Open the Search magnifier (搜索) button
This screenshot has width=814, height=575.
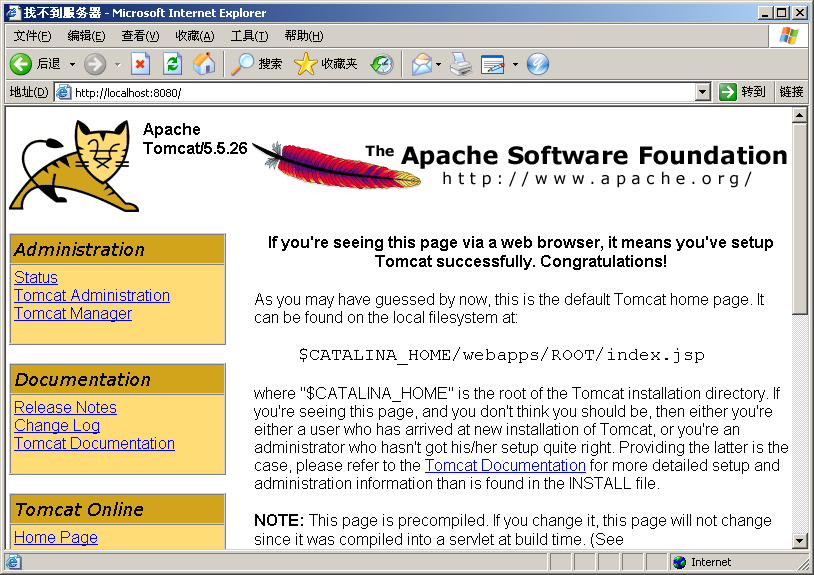tap(256, 64)
